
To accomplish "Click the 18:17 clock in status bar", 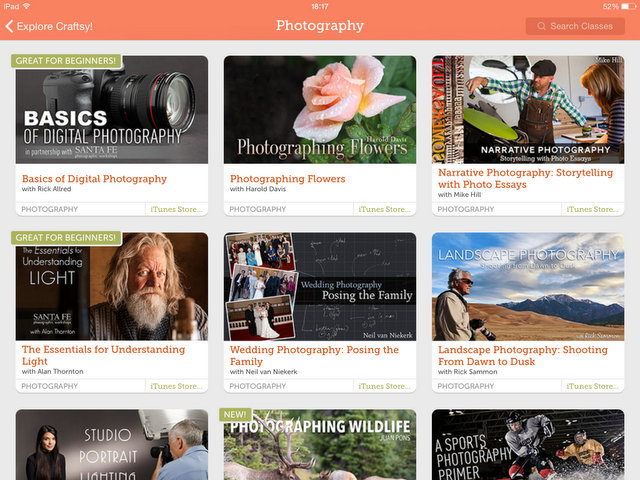I will 320,6.
